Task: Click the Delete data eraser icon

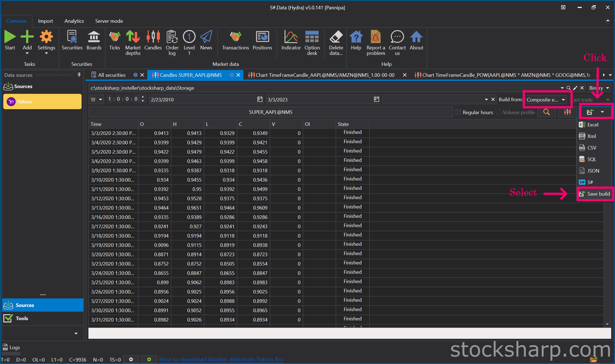Action: click(336, 37)
